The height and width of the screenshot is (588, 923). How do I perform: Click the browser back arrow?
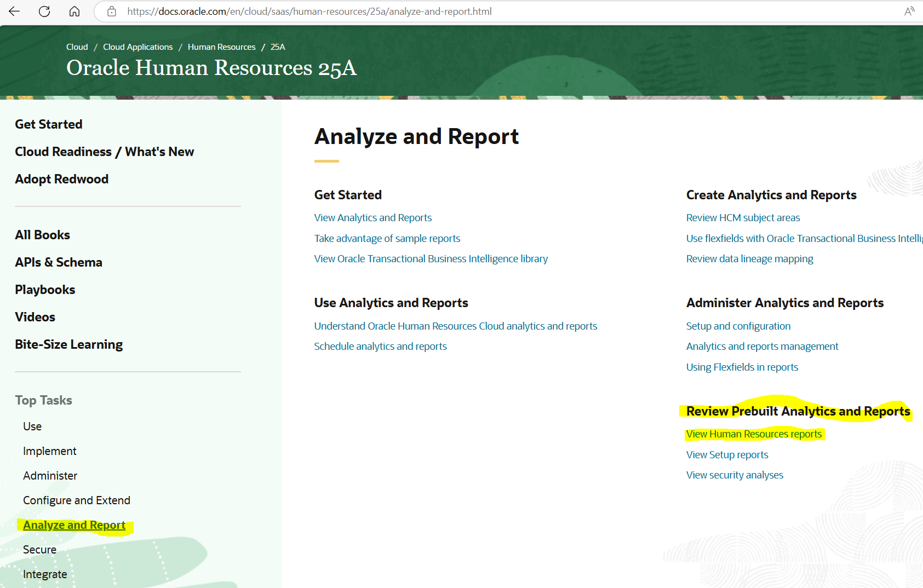(14, 11)
